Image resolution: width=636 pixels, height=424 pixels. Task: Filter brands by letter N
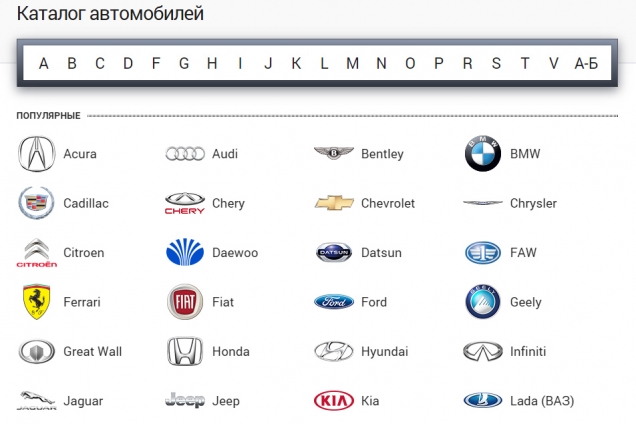click(381, 63)
